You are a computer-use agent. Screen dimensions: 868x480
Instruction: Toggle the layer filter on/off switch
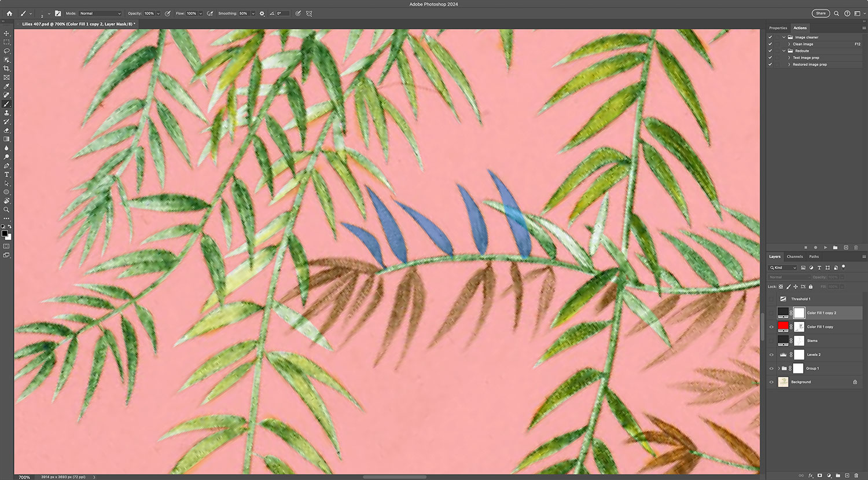(844, 267)
